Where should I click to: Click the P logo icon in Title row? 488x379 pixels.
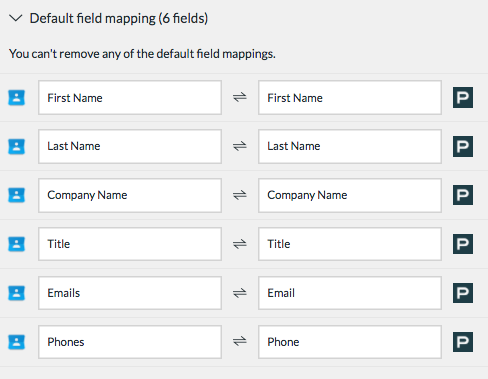tap(463, 244)
